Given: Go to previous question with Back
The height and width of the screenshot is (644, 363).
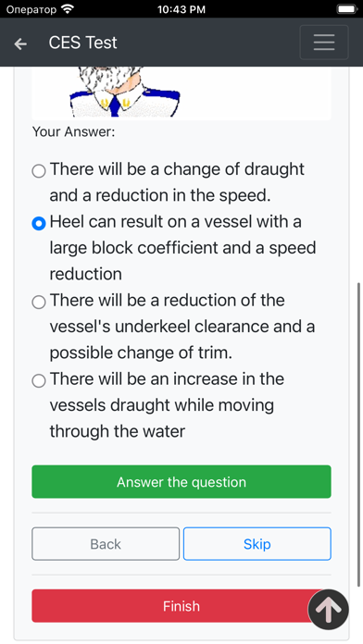Looking at the screenshot, I should tap(106, 544).
